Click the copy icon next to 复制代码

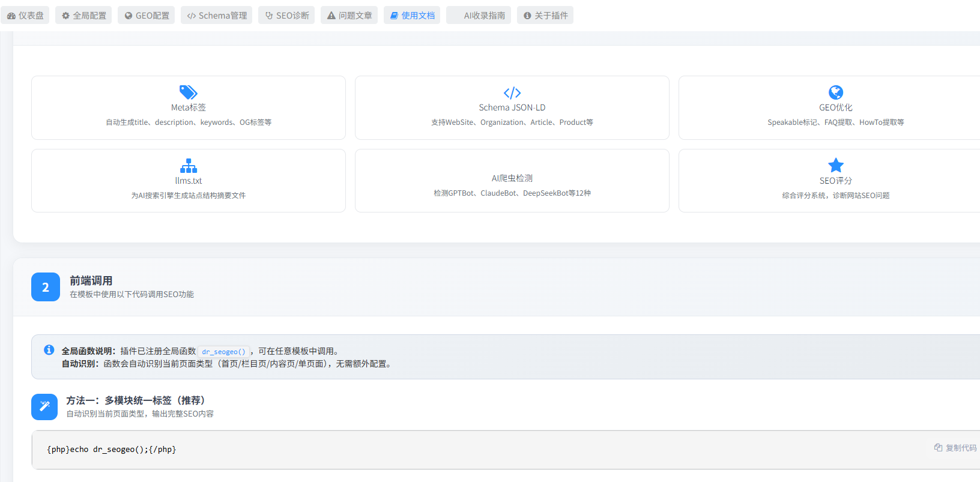(938, 448)
